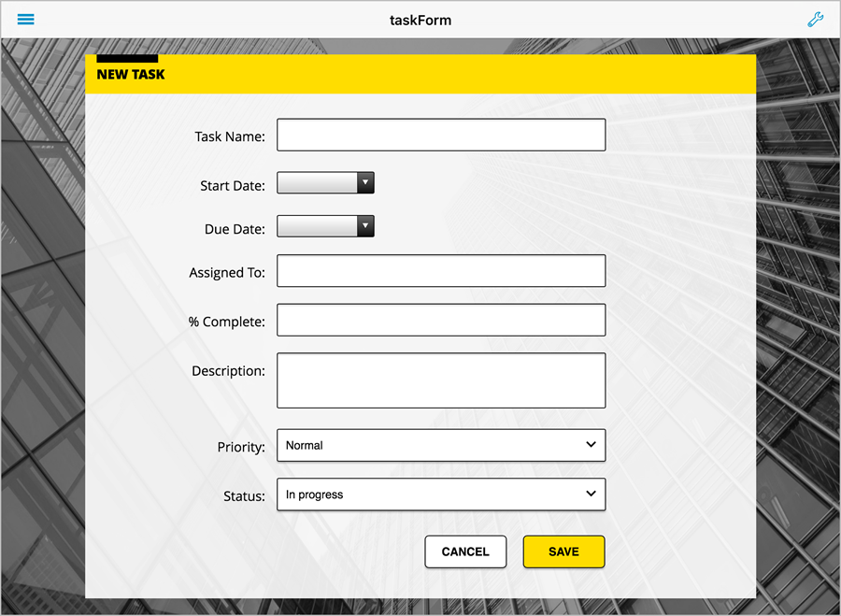Viewport: 841px width, 616px height.
Task: Click inside the Description text area
Action: (441, 380)
